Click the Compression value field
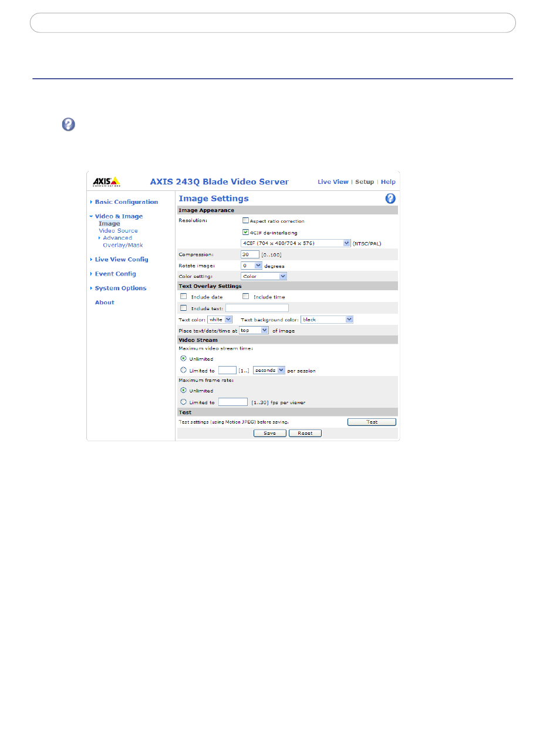Viewport: 560px width, 742px height. click(x=250, y=254)
